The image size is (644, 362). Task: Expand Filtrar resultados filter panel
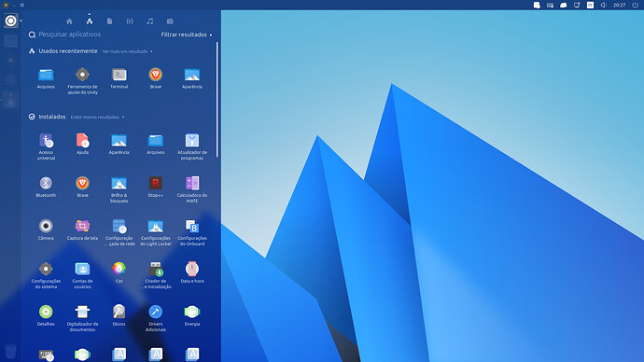[187, 35]
